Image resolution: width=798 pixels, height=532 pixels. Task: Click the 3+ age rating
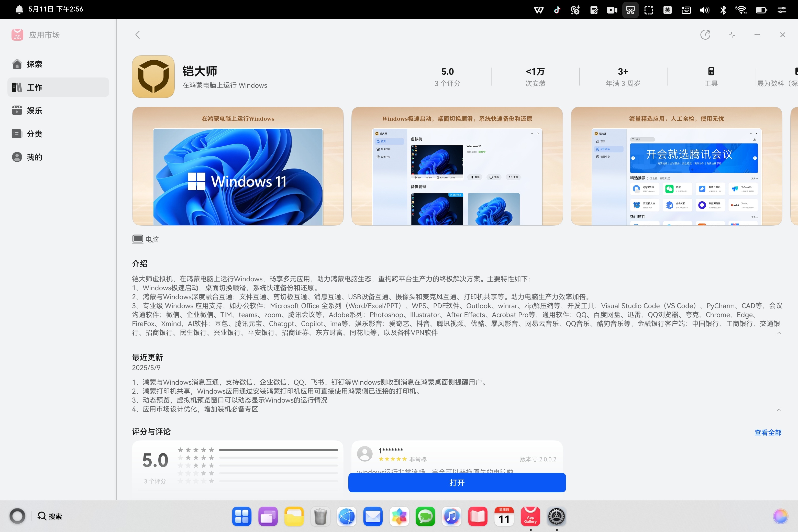tap(623, 72)
